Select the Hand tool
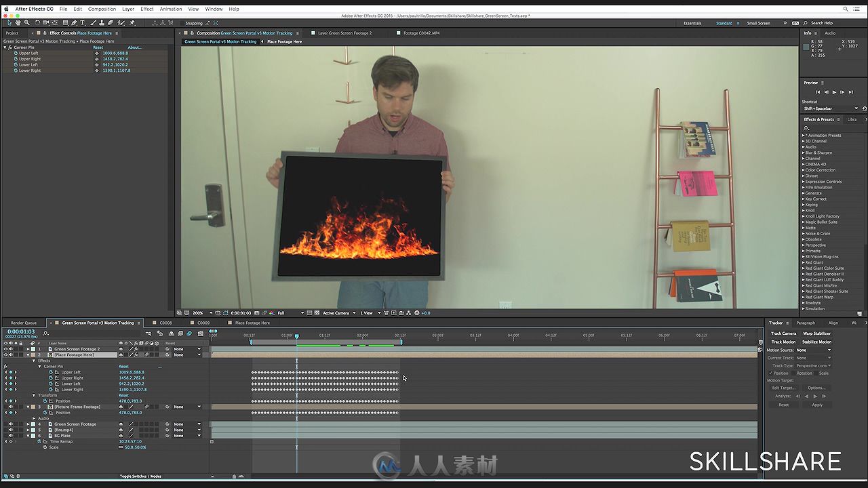Screen dimensions: 868x488 tap(18, 23)
